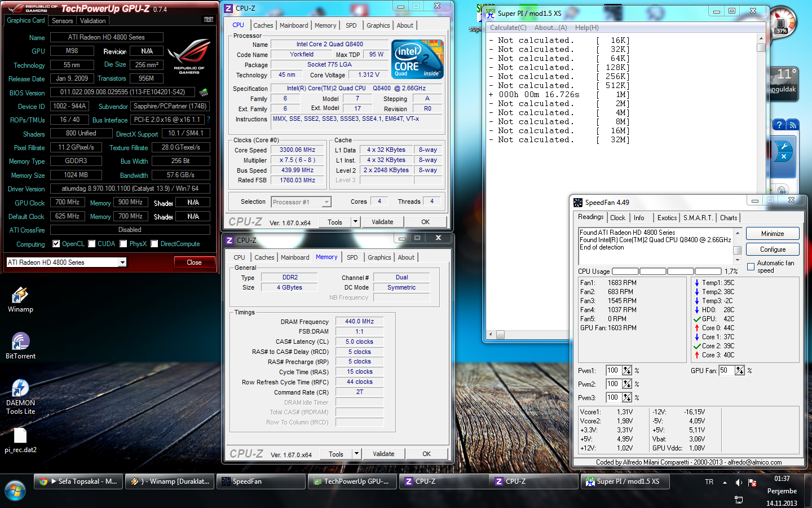The height and width of the screenshot is (508, 812).
Task: Enable Automatic fan speed in SpeedFan
Action: tap(751, 266)
